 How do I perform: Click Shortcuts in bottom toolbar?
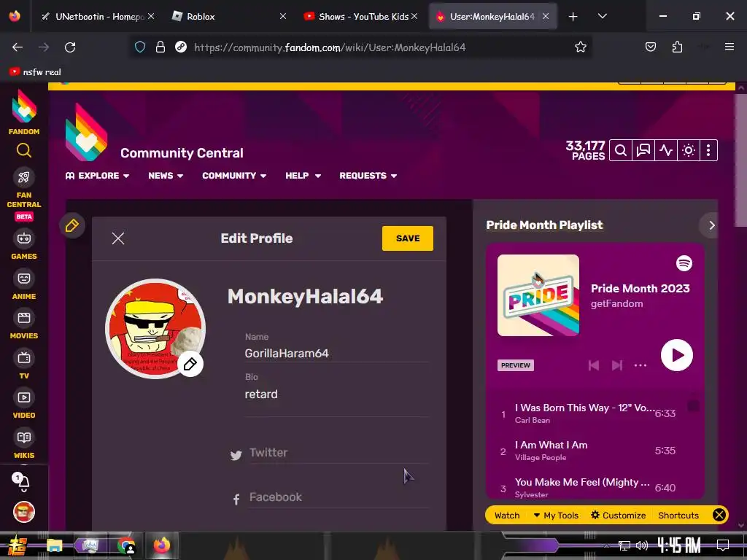point(678,516)
